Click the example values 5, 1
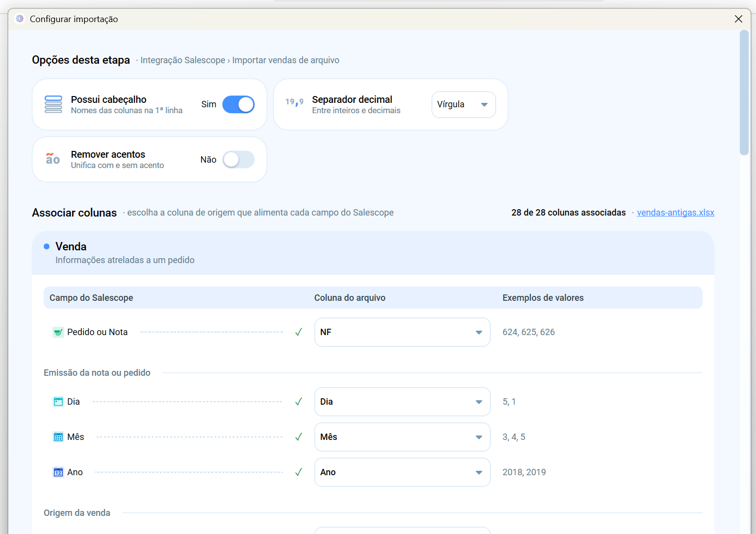This screenshot has height=534, width=756. 509,402
